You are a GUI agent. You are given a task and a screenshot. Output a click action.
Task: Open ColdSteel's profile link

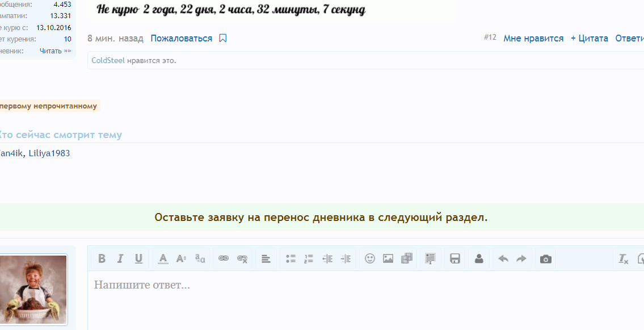108,60
